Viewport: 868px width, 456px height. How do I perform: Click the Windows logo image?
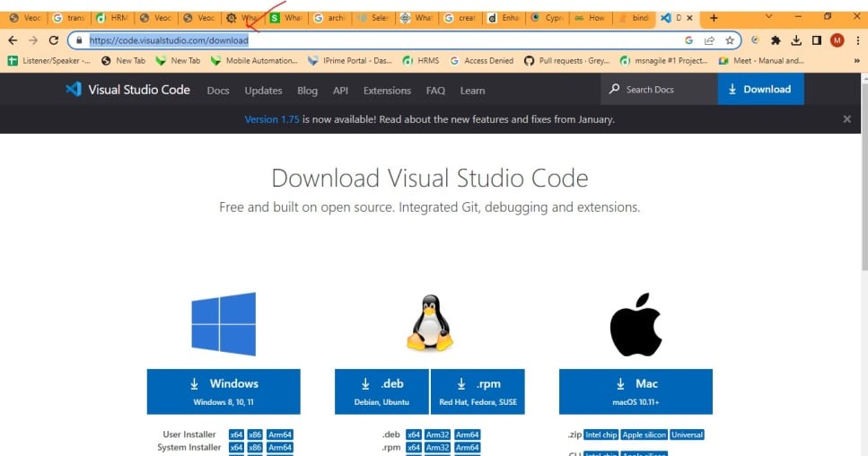tap(224, 324)
